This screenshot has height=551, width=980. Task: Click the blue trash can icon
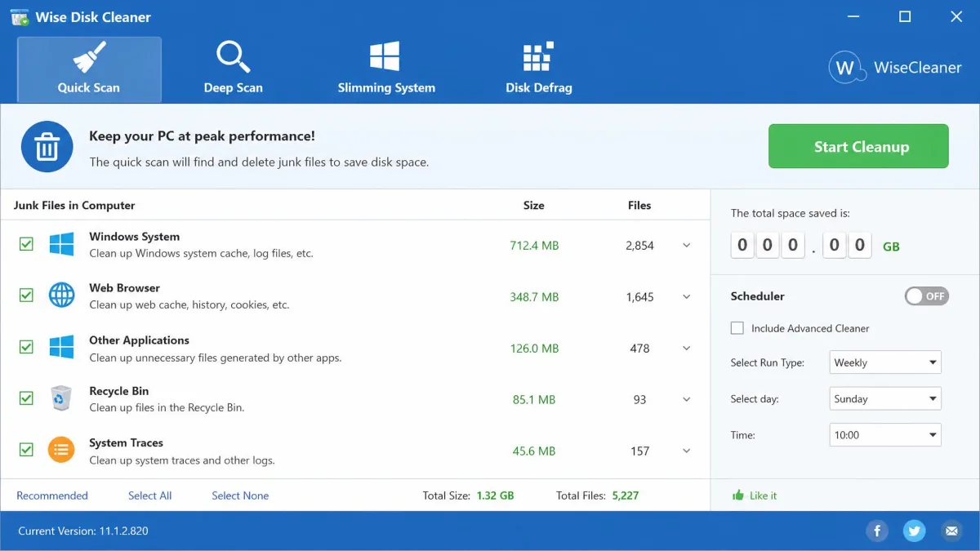point(47,147)
